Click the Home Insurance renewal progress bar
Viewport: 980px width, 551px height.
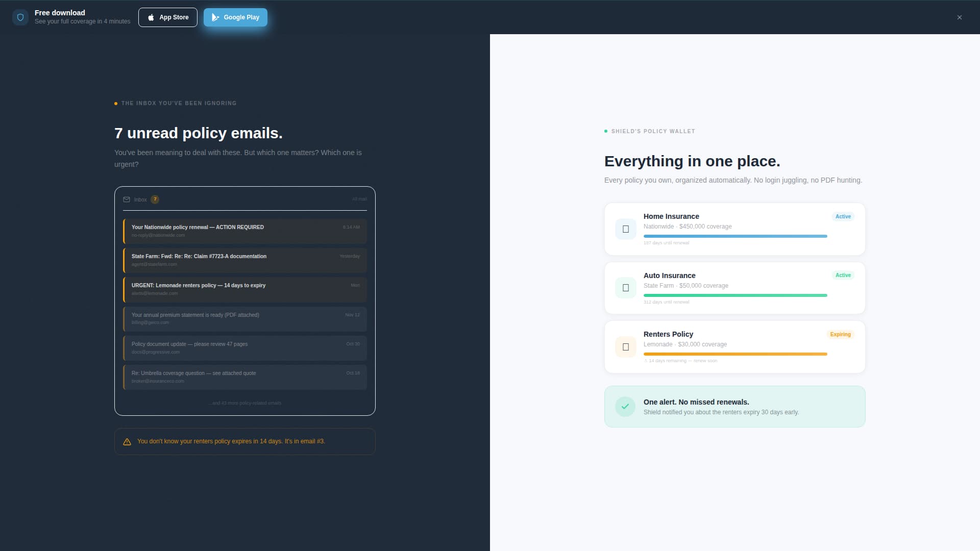tap(734, 236)
